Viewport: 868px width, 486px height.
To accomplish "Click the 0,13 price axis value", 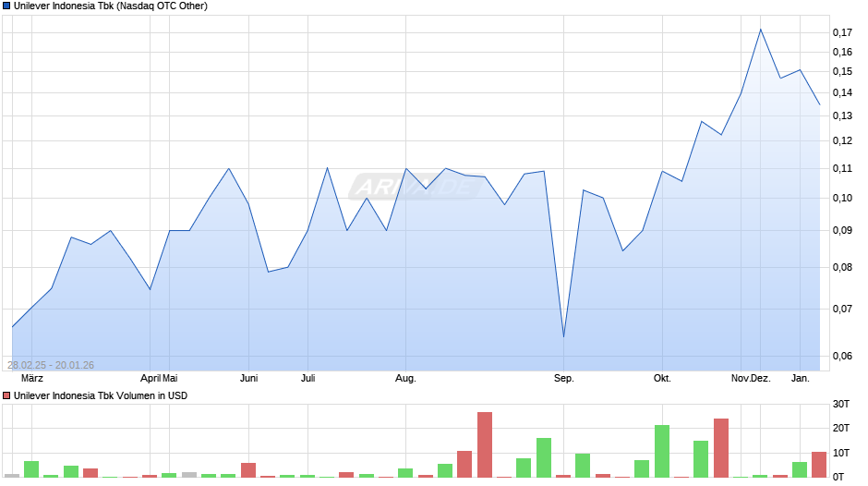I will click(x=842, y=115).
